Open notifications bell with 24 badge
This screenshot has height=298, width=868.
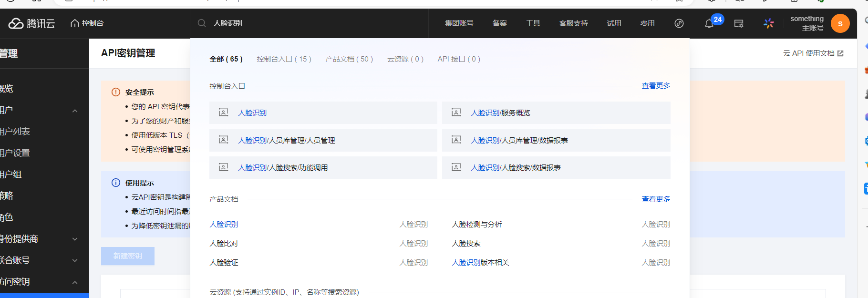[x=709, y=23]
